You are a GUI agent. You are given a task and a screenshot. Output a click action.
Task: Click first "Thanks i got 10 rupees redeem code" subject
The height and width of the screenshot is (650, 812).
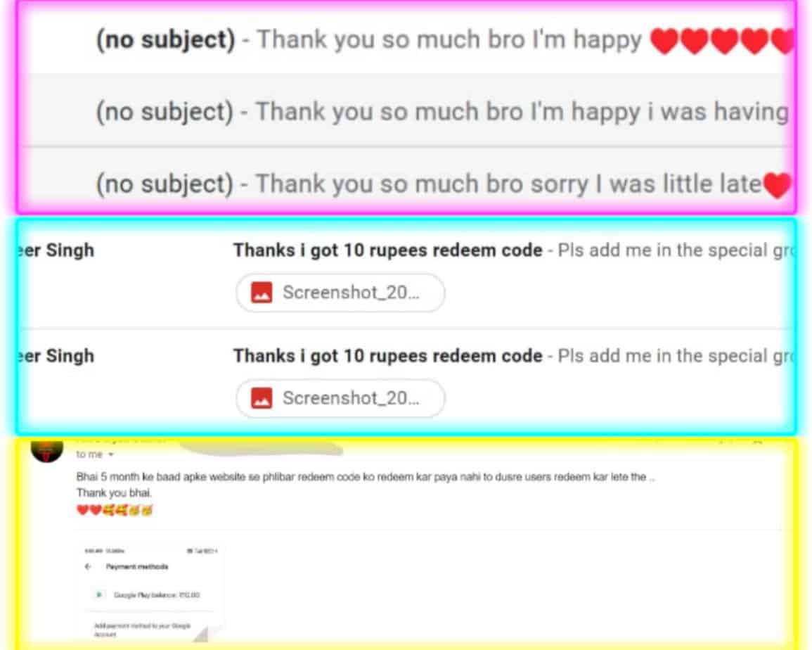(x=387, y=250)
